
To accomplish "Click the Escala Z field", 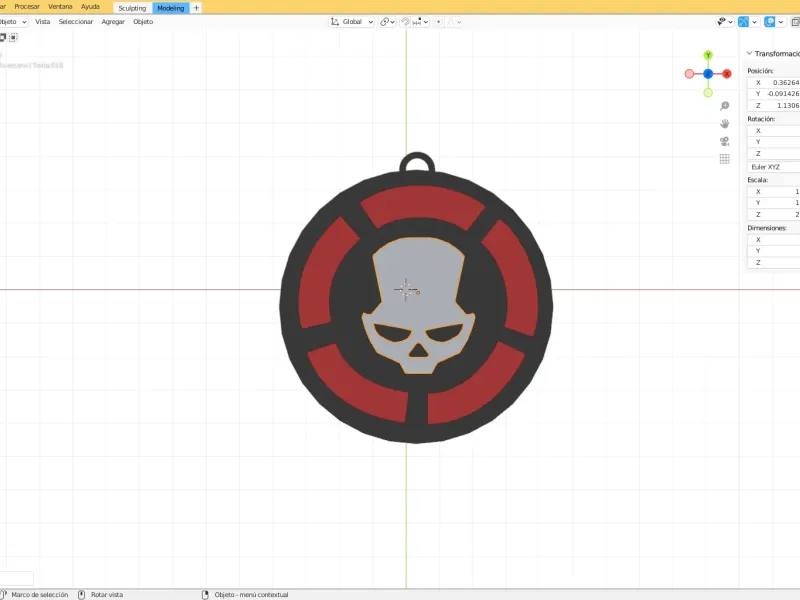I will [773, 214].
